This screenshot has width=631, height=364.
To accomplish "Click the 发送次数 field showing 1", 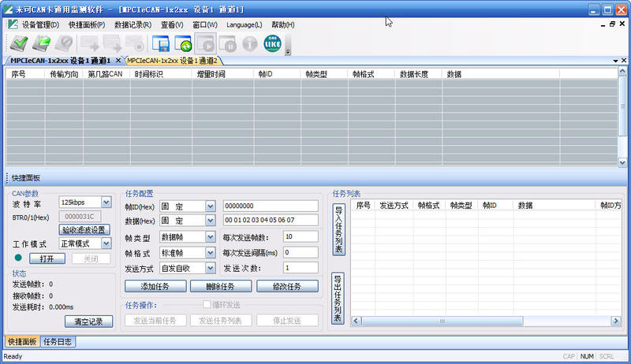I will point(301,268).
